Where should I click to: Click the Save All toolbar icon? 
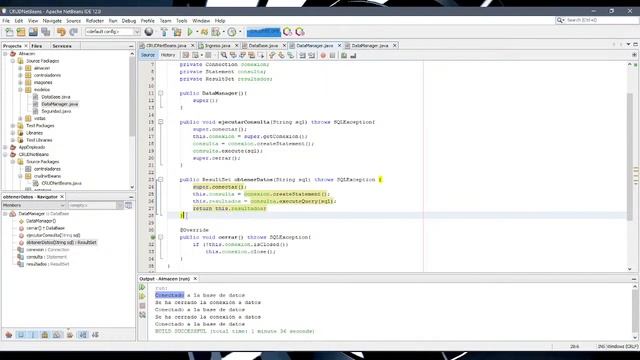(x=45, y=32)
